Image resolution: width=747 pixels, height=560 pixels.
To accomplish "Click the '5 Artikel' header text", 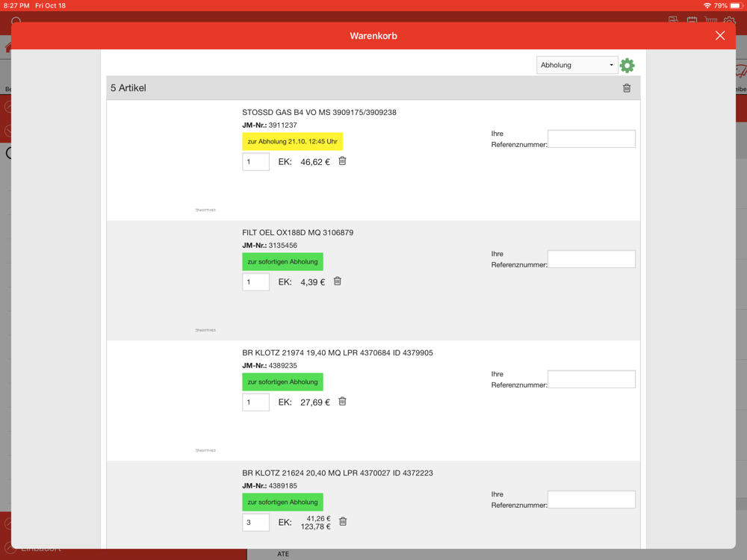I will pos(128,88).
